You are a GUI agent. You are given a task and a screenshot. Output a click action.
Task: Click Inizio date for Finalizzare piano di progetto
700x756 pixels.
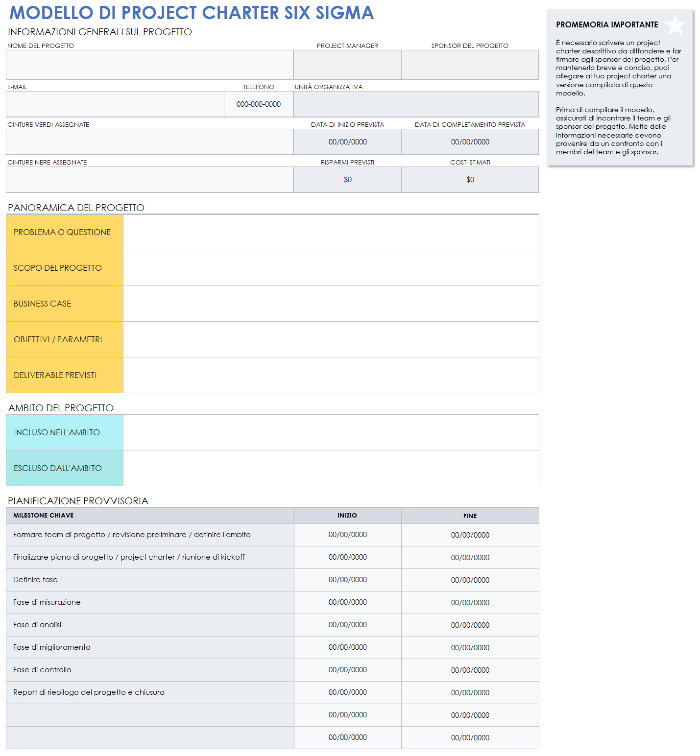[347, 557]
